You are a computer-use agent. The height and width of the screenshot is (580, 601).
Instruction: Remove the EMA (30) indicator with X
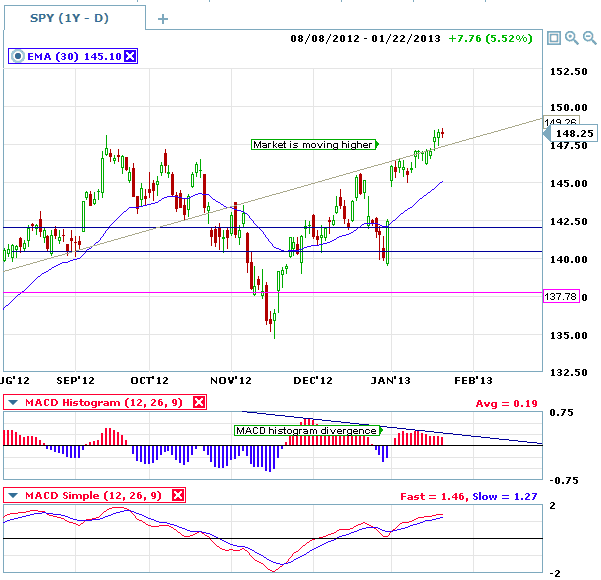tap(130, 56)
